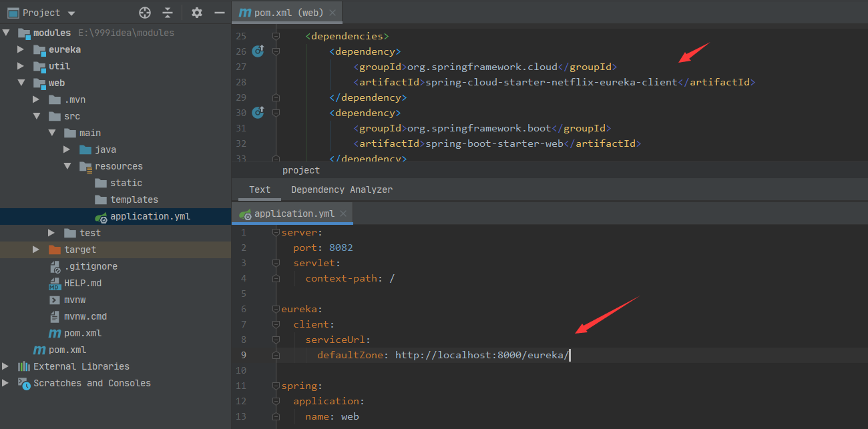The width and height of the screenshot is (868, 429).
Task: Select Scratches and Consoles node
Action: pos(92,383)
